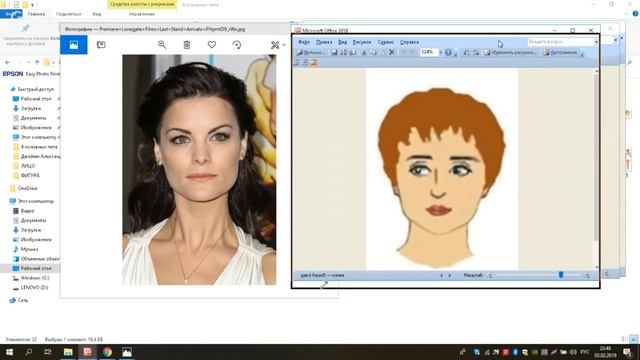
Task: Select the blue collection view icon in Photos
Action: click(73, 45)
